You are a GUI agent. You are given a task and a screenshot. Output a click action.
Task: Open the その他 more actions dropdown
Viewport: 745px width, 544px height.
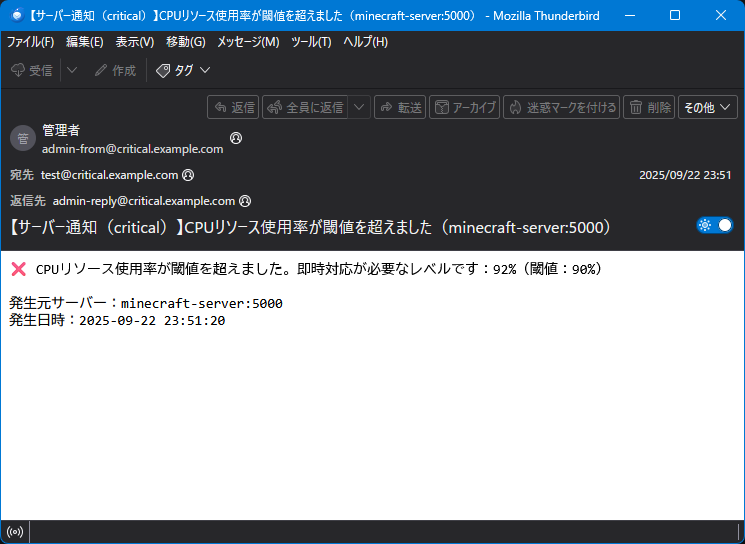[x=707, y=107]
